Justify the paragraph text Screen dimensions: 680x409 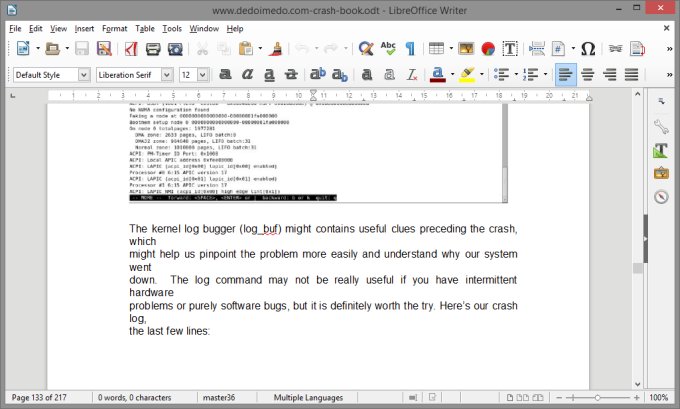[631, 75]
